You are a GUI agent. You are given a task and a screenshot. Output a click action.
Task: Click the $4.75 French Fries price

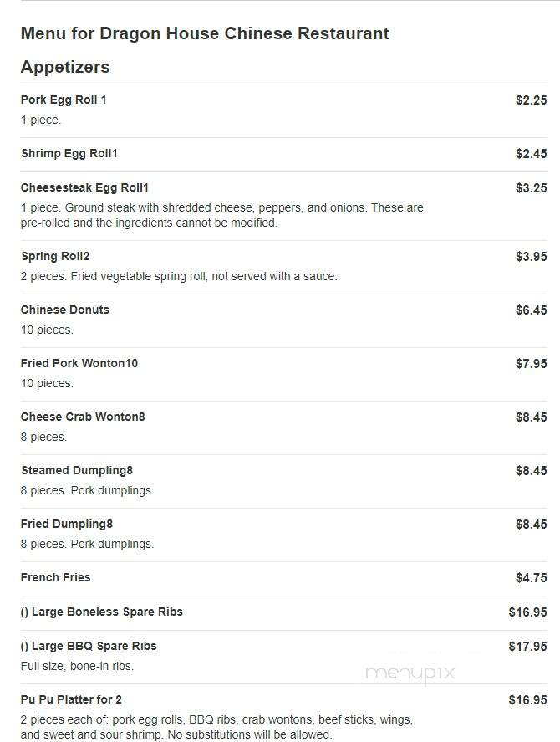point(531,578)
